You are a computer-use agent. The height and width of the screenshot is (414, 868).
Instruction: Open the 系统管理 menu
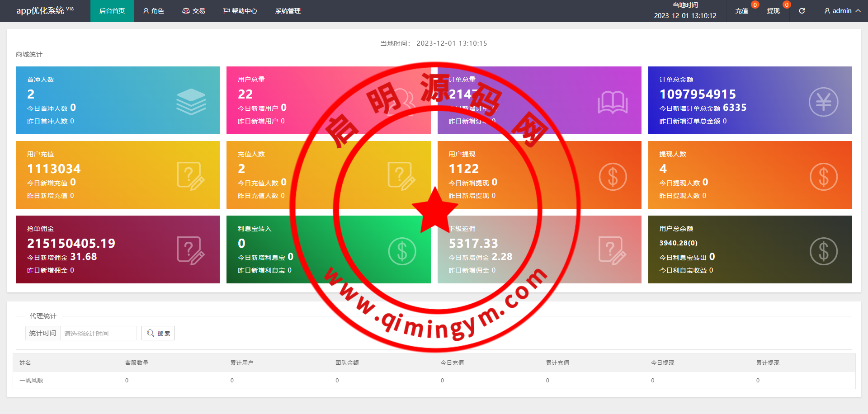(x=288, y=11)
